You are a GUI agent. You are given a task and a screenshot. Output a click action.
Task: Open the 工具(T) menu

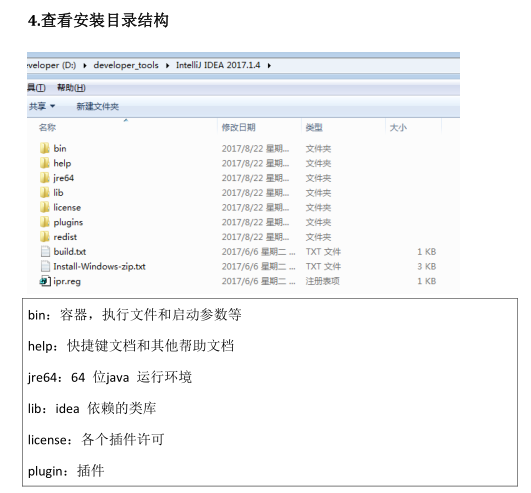pyautogui.click(x=36, y=88)
